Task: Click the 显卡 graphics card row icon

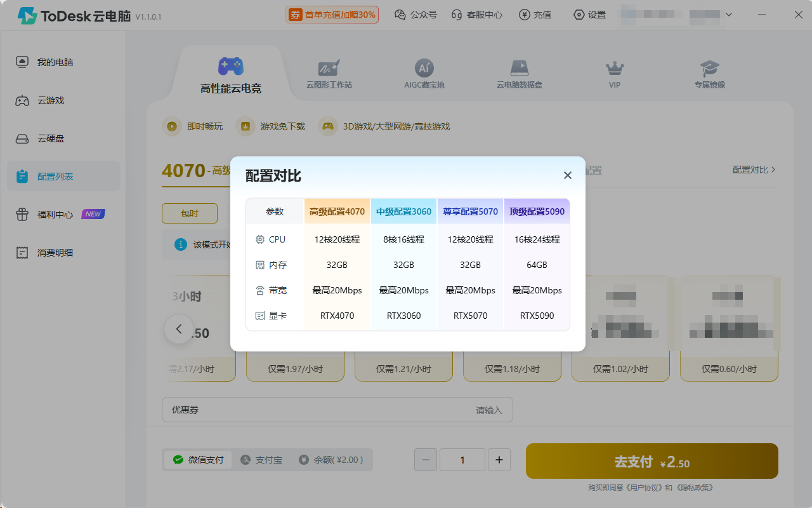Action: [x=260, y=316]
